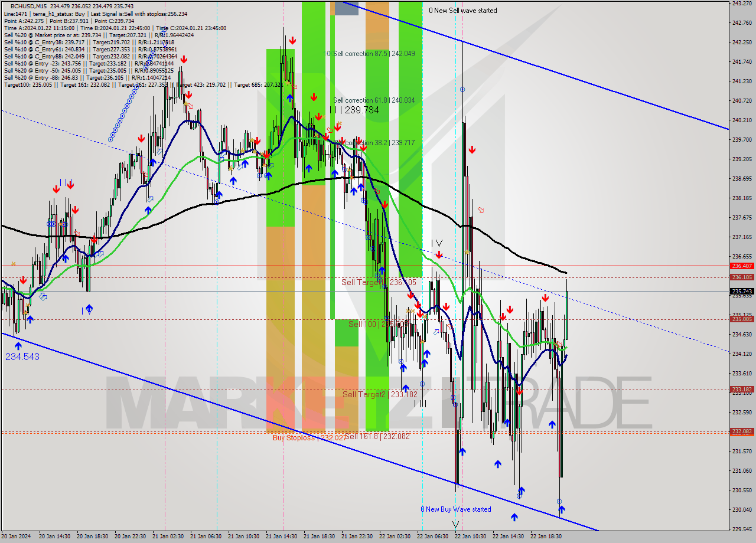Select the '0 New Sell wave started' label

click(463, 11)
